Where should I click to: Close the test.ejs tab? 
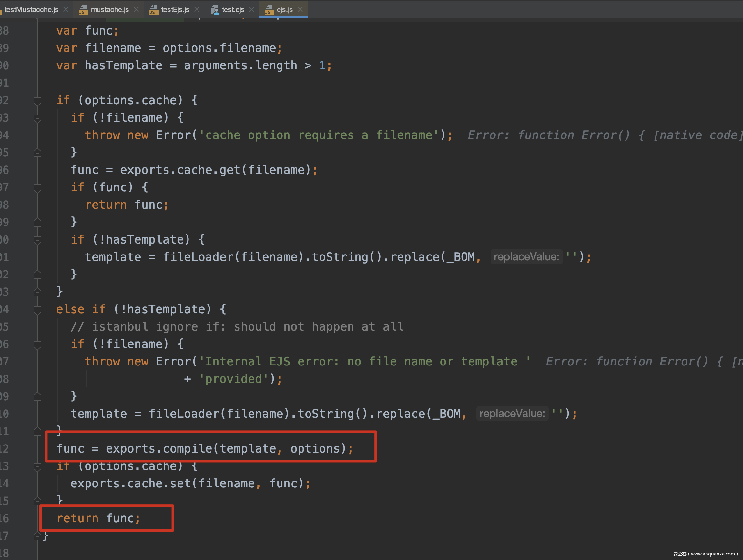tap(251, 9)
